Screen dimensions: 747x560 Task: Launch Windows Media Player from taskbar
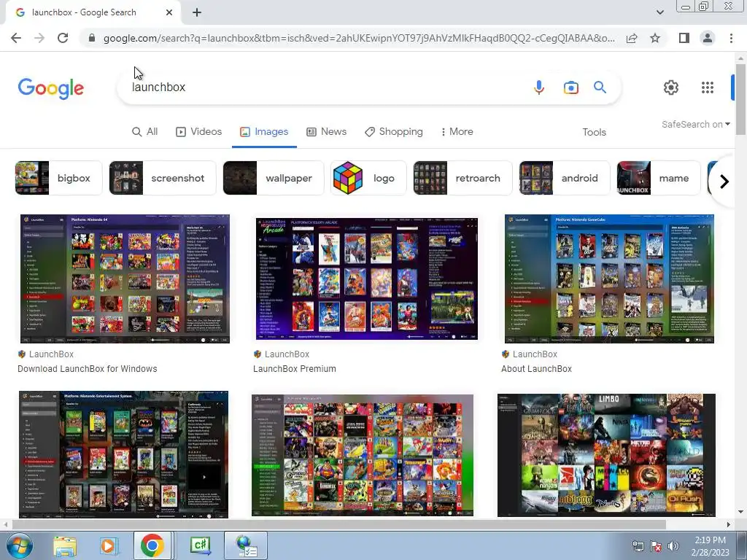108,545
